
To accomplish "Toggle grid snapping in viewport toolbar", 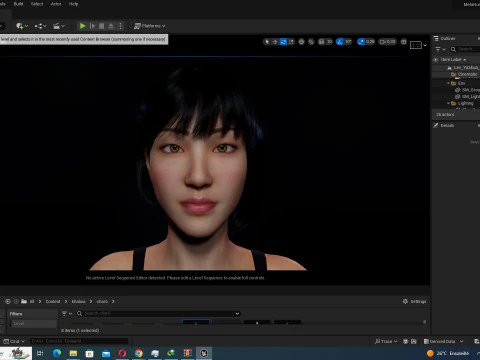I will [x=321, y=42].
